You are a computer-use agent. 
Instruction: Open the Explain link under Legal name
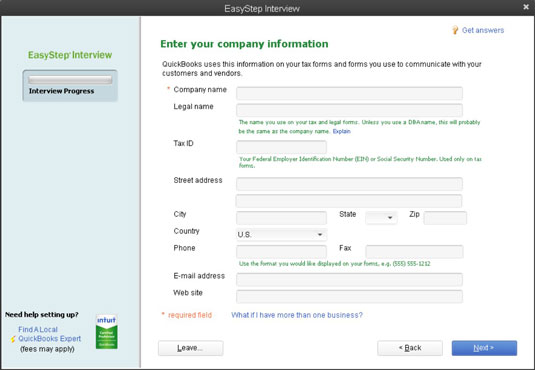(x=342, y=131)
